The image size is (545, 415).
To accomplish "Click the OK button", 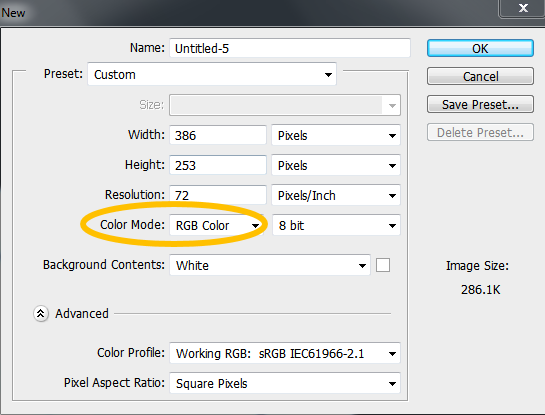I will [x=480, y=48].
